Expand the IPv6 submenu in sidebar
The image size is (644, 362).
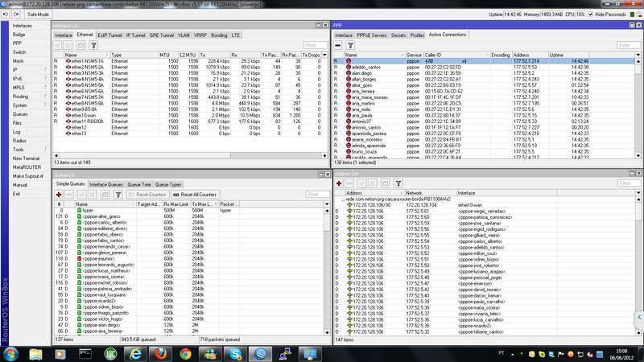[x=29, y=78]
